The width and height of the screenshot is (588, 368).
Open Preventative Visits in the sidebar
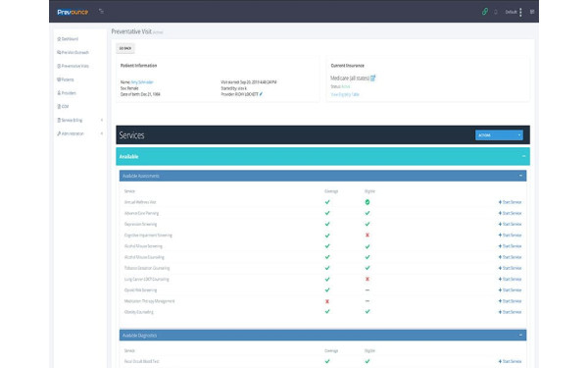coord(73,66)
